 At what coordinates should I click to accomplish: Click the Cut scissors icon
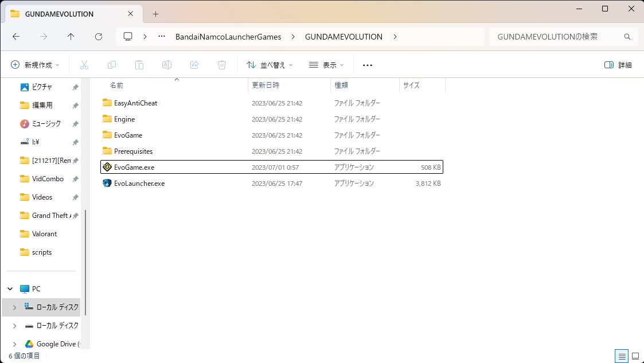click(84, 65)
